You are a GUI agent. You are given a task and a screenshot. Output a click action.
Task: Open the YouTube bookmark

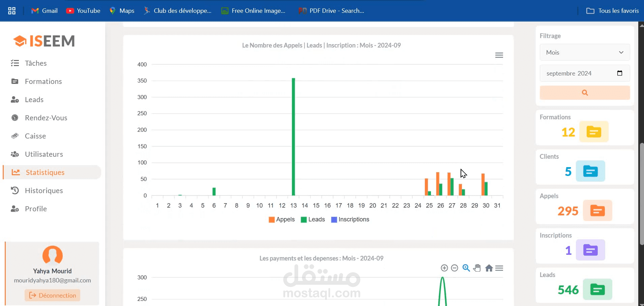(83, 11)
